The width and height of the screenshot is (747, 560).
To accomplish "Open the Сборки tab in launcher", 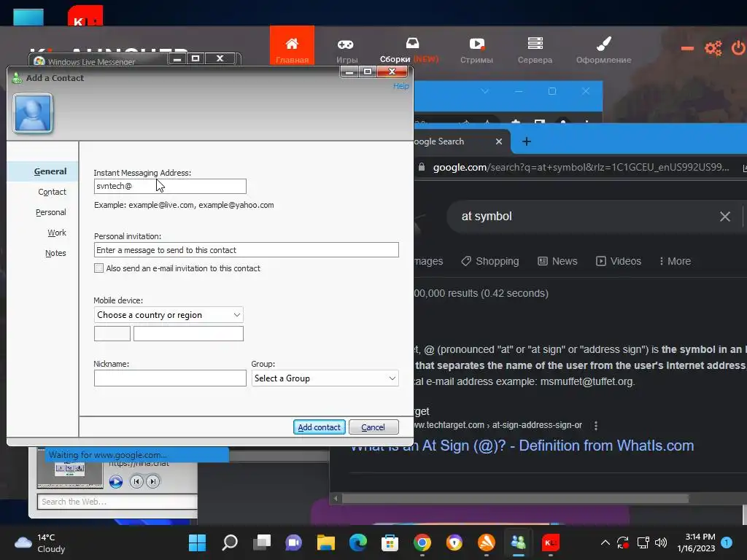I will (x=409, y=51).
